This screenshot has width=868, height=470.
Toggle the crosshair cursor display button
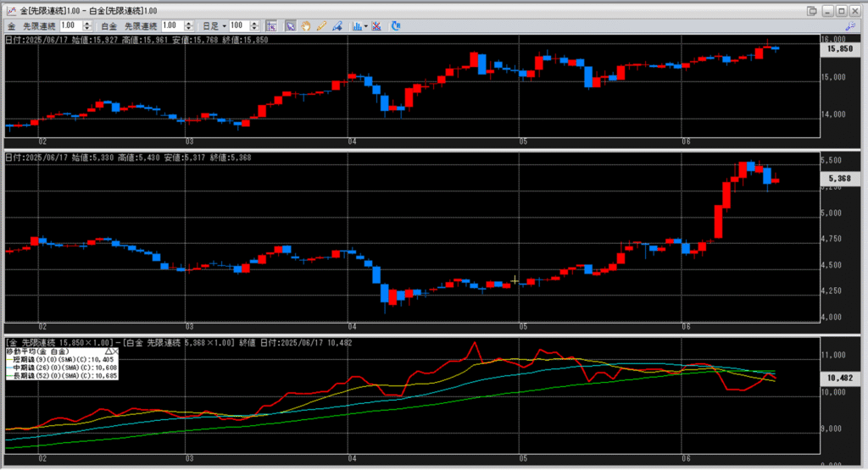271,26
